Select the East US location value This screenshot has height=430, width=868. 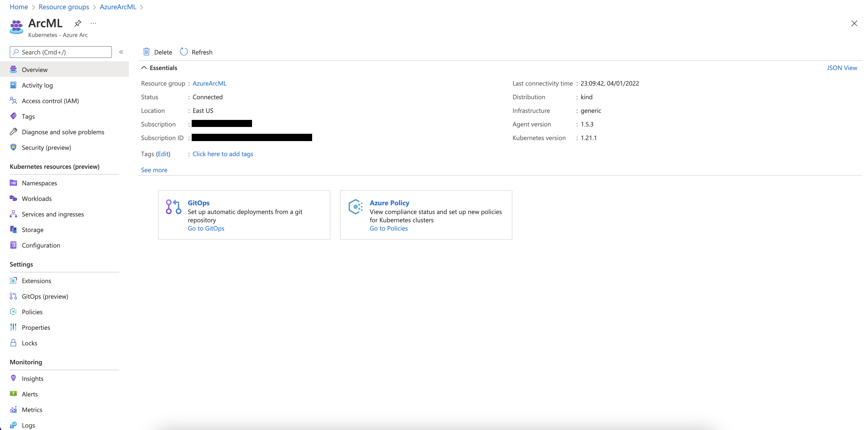(x=203, y=110)
